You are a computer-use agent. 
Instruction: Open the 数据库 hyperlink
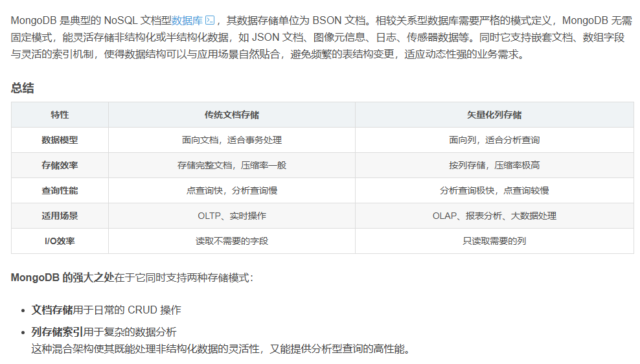click(x=187, y=21)
